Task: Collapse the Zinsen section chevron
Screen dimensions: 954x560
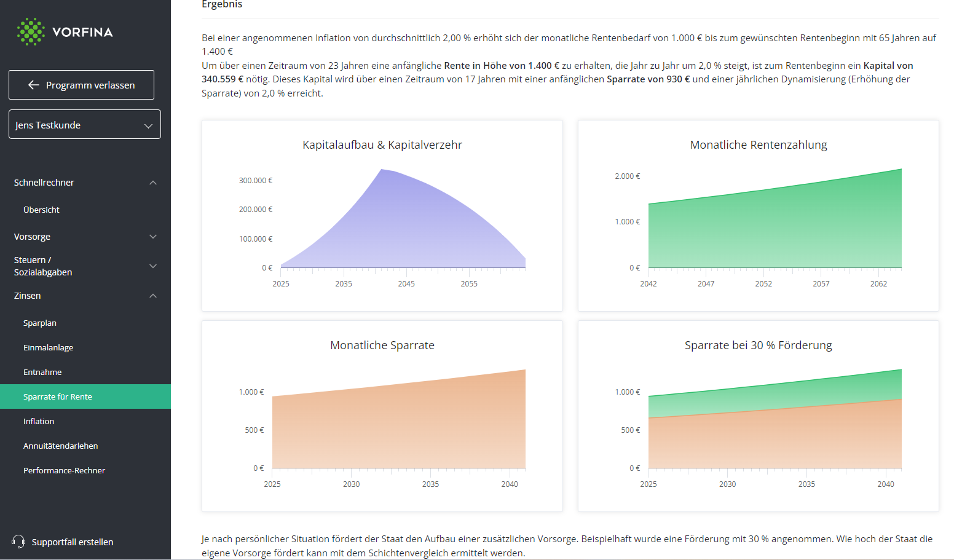Action: (x=153, y=296)
